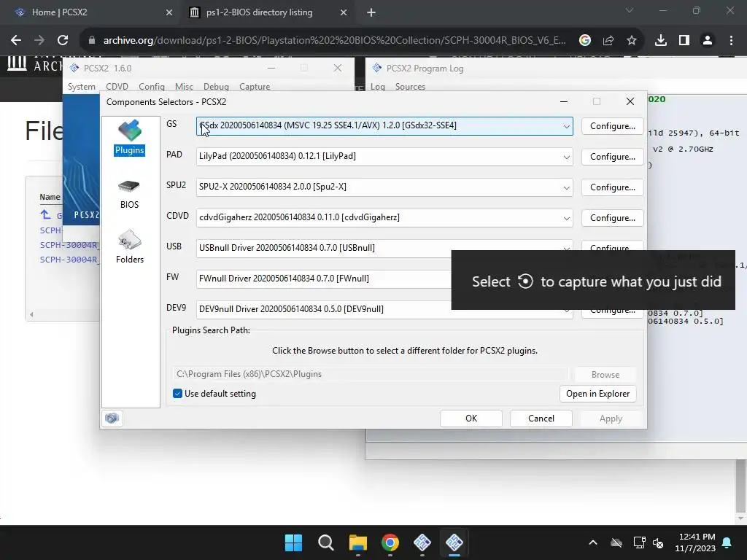Image resolution: width=747 pixels, height=560 pixels.
Task: Open GS plugin dropdown
Action: click(x=566, y=126)
